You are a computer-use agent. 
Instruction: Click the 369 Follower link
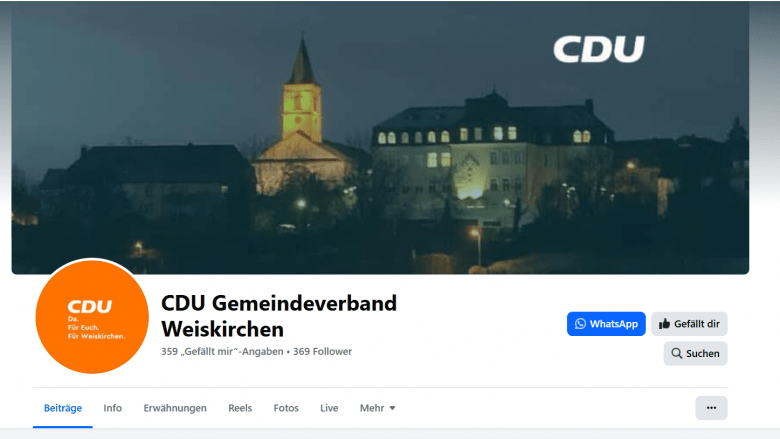(322, 351)
